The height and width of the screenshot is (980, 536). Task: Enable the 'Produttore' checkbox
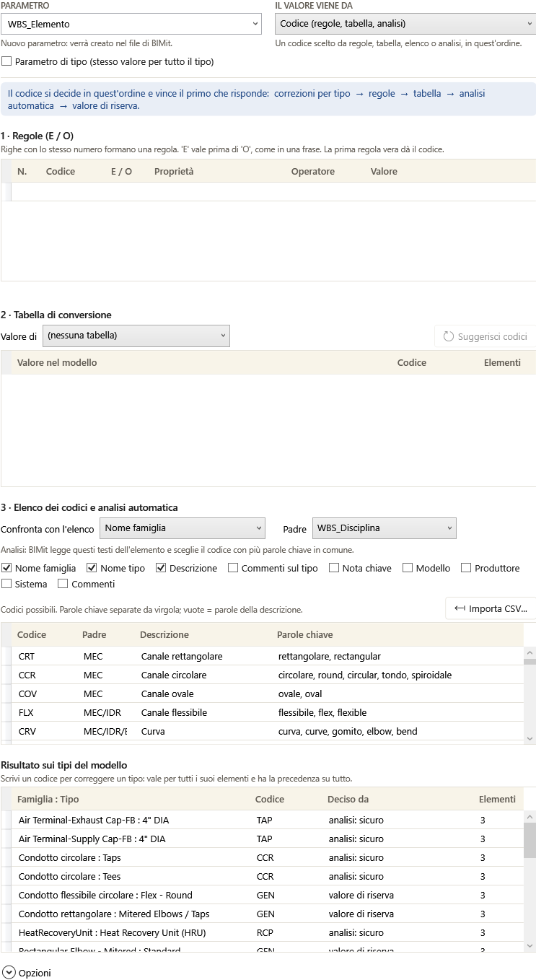[x=466, y=568]
